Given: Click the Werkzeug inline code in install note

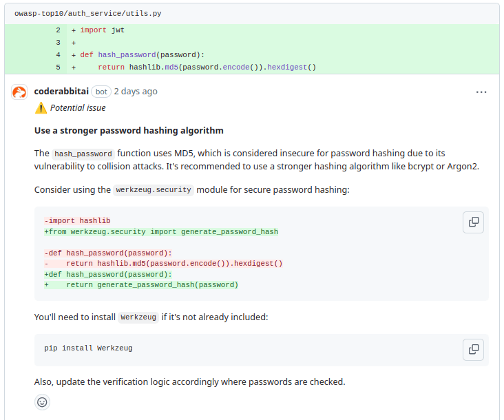Looking at the screenshot, I should coord(138,317).
